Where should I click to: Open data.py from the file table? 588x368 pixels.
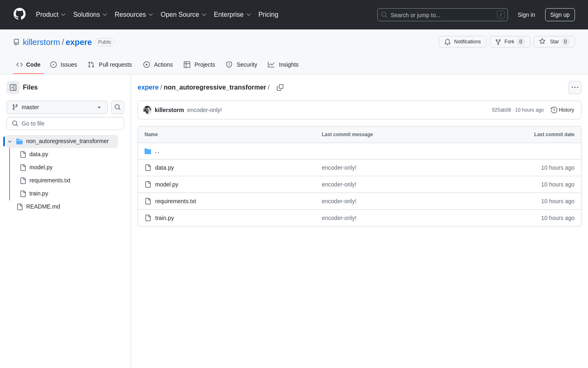coord(165,168)
